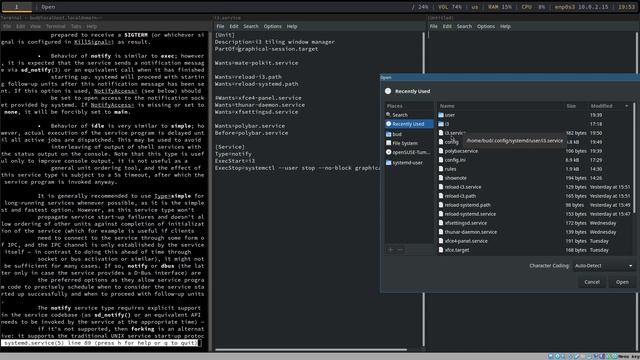Click the 19:53 clock in the top bar
Screen dimensions: 640x360
click(626, 7)
